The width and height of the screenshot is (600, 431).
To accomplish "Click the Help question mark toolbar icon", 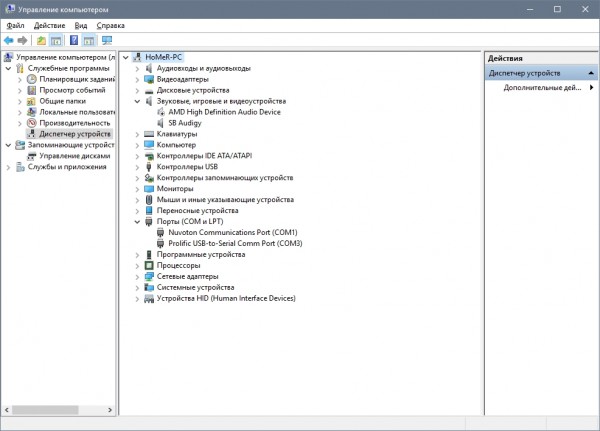I will coord(74,40).
